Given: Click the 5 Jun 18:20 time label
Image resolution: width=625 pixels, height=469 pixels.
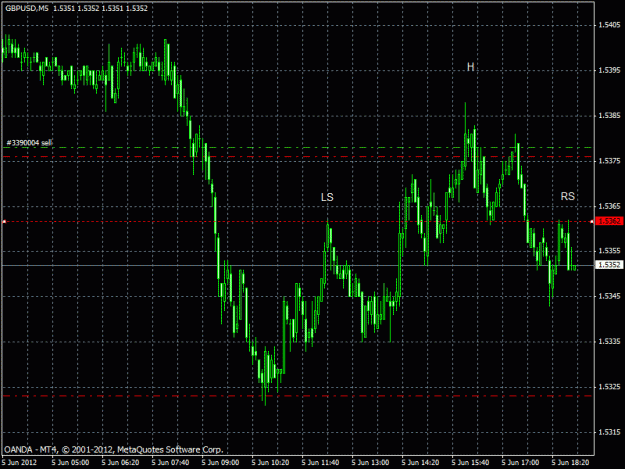Looking at the screenshot, I should (x=570, y=463).
